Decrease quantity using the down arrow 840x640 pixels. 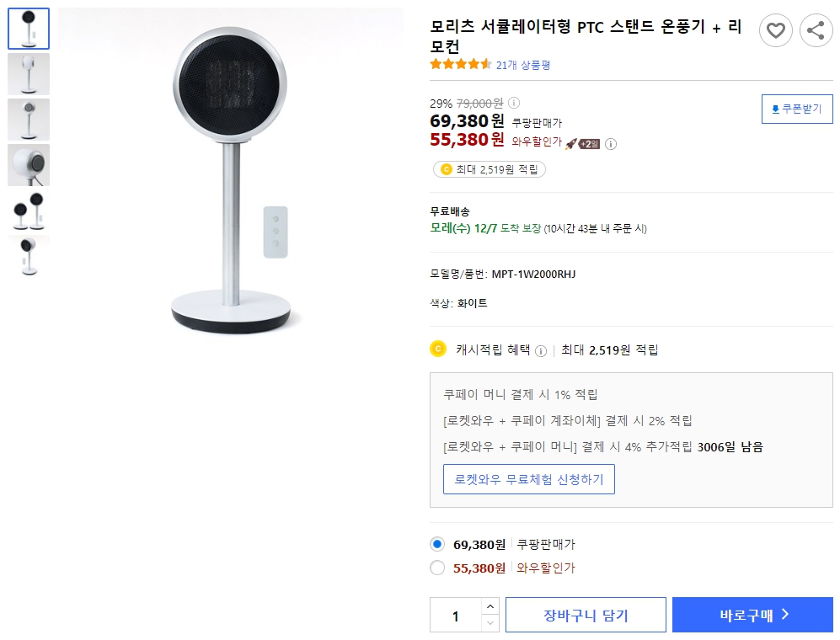(490, 621)
